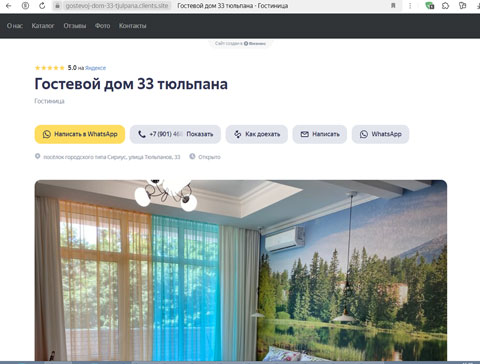Screen dimensions: 480x364
Task: Click the padlock icon in the address bar
Action: click(57, 6)
